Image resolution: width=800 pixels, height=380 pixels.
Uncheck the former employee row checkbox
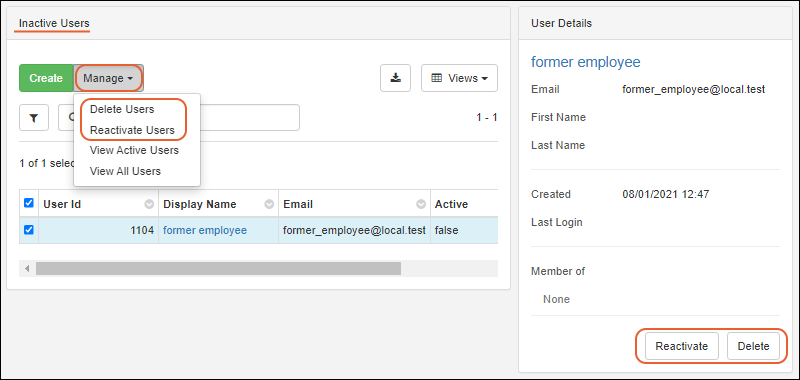click(x=29, y=230)
